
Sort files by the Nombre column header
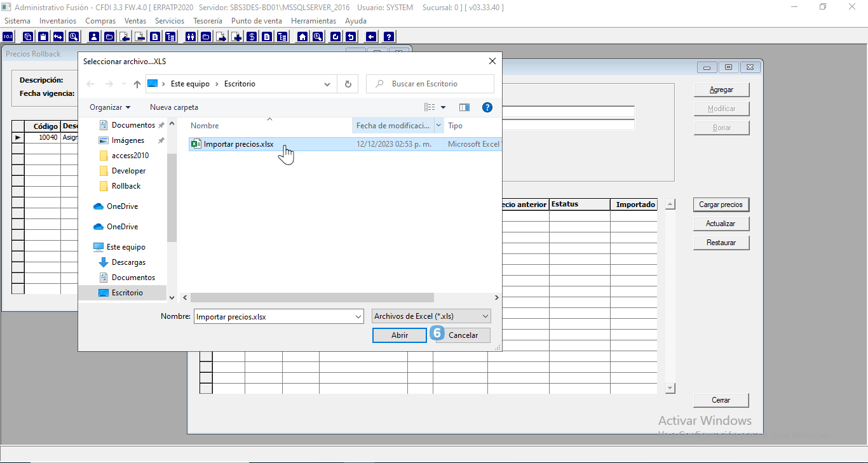point(205,126)
